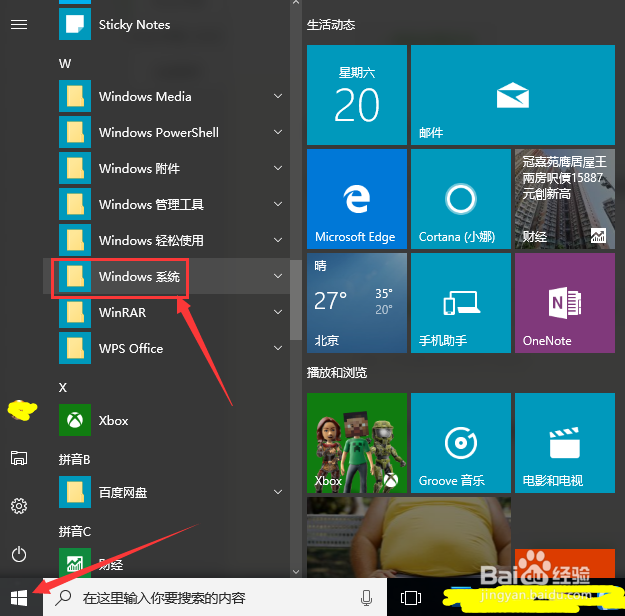Open the Phone Companion tile
The image size is (625, 616).
[x=461, y=303]
